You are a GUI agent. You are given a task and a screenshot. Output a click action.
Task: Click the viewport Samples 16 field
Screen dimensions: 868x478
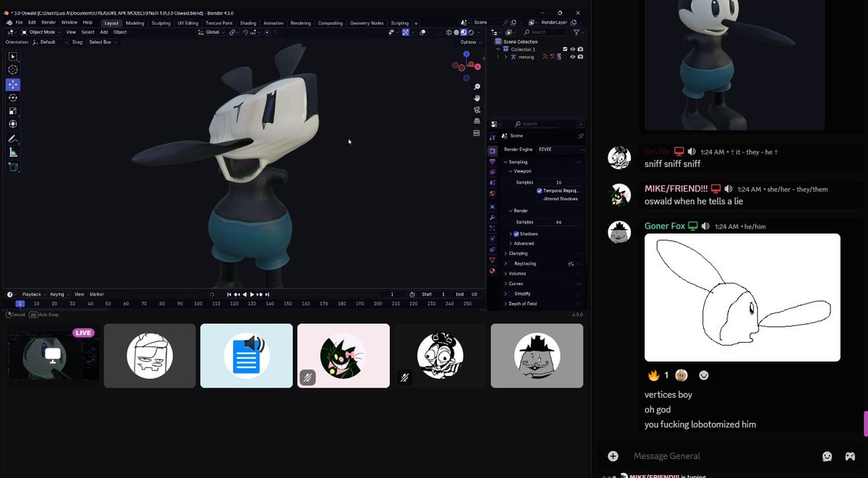click(x=559, y=182)
